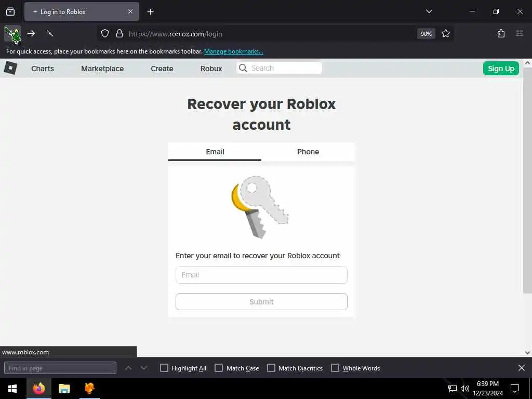This screenshot has height=399, width=532.
Task: Open the network status tray icon
Action: (453, 389)
